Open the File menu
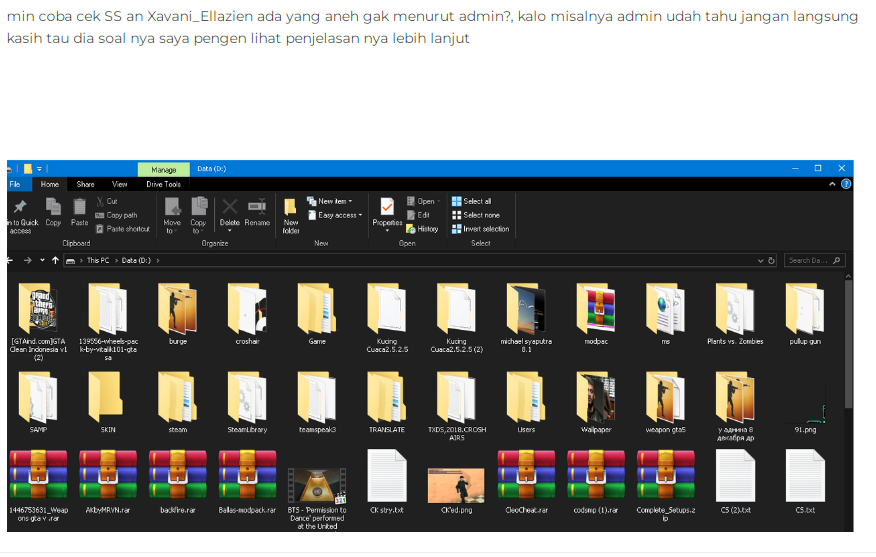Image resolution: width=876 pixels, height=557 pixels. click(15, 184)
